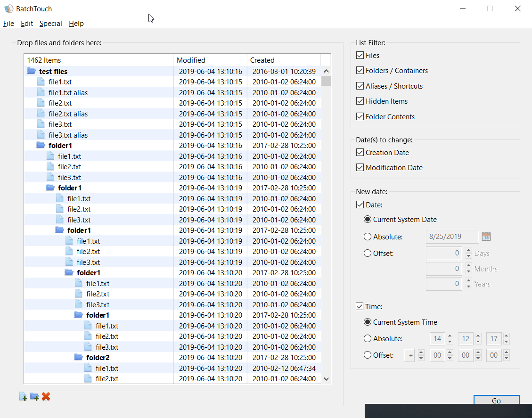Uncheck the Hidden Items filter

point(360,101)
